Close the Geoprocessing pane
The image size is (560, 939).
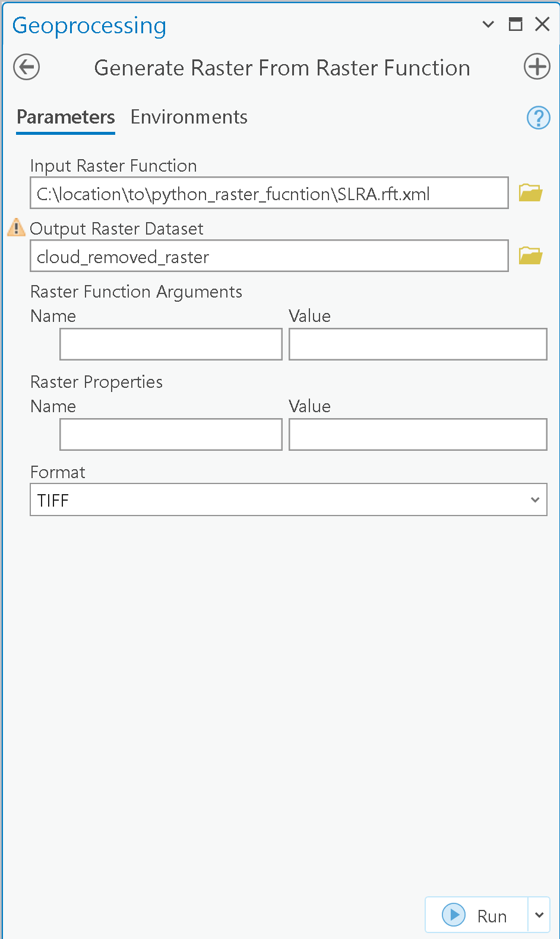(542, 24)
